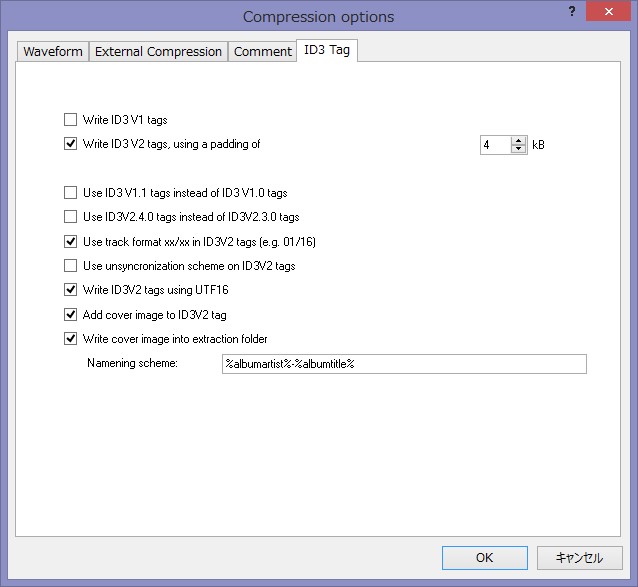The image size is (638, 587).
Task: Close the Compression options dialog
Action: (608, 11)
